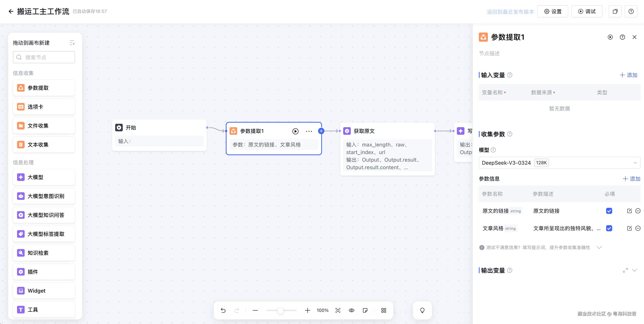This screenshot has height=324, width=644.
Task: Remove the 文章风格 parameter with its minus icon
Action: 638,228
